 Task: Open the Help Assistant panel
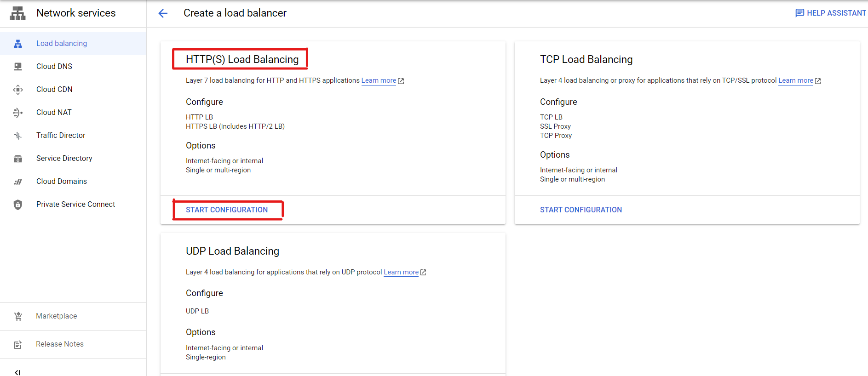pos(831,13)
